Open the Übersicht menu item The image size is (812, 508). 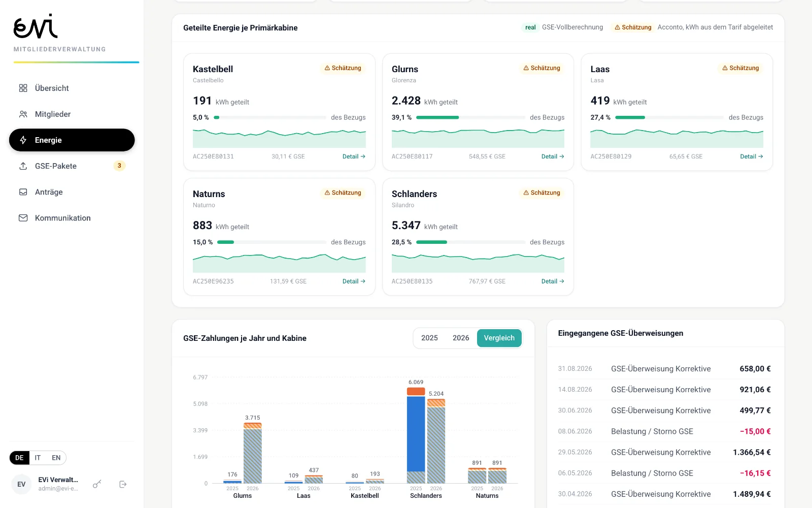(x=72, y=88)
